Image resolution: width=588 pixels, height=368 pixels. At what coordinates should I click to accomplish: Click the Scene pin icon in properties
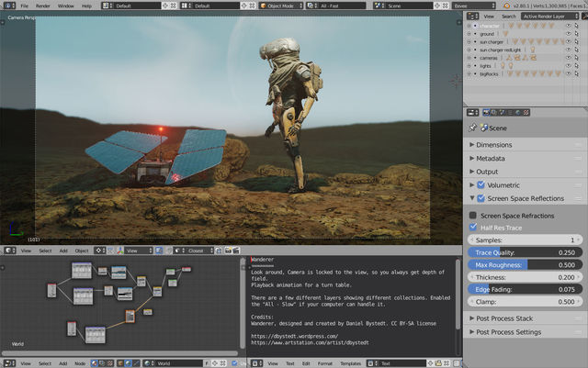point(473,128)
